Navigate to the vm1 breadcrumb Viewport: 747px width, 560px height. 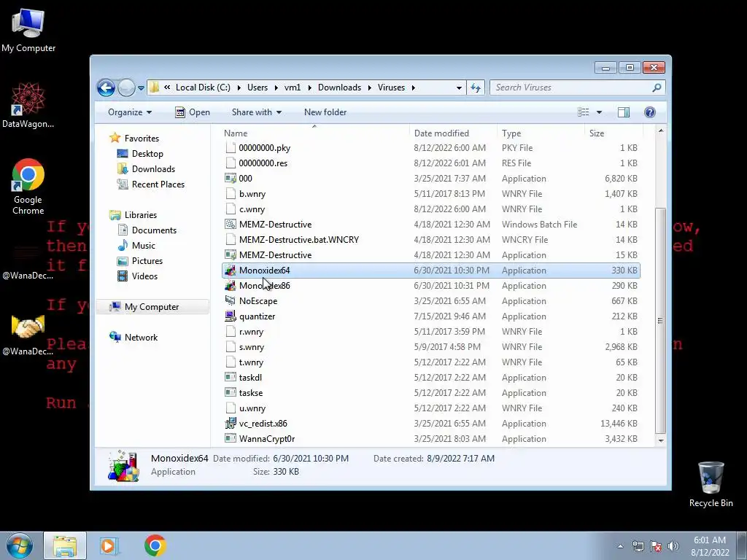[x=293, y=87]
